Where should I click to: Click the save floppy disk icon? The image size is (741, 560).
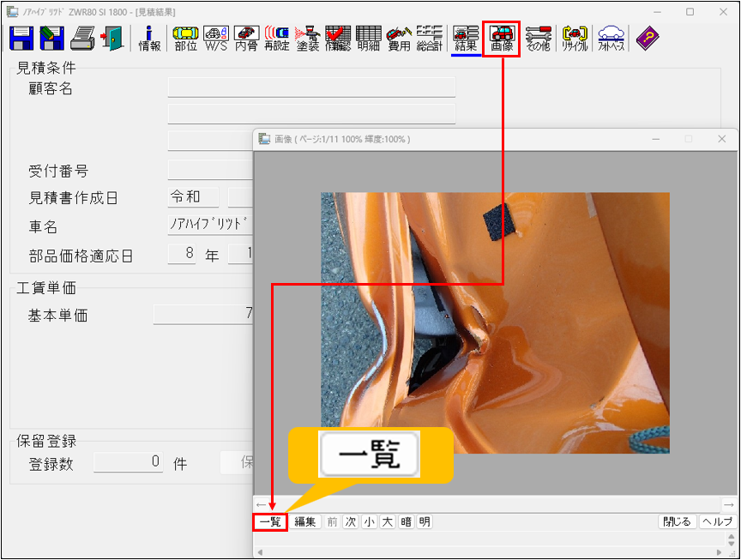(21, 38)
